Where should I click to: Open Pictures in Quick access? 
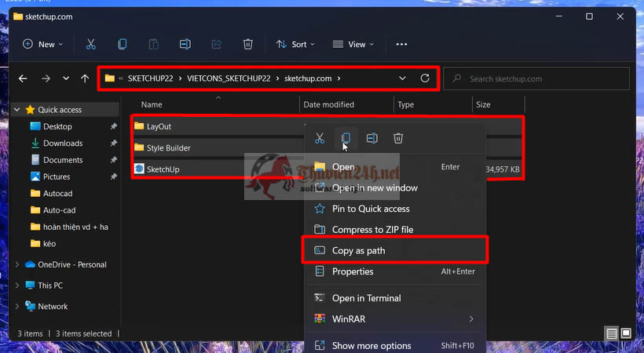(x=57, y=177)
